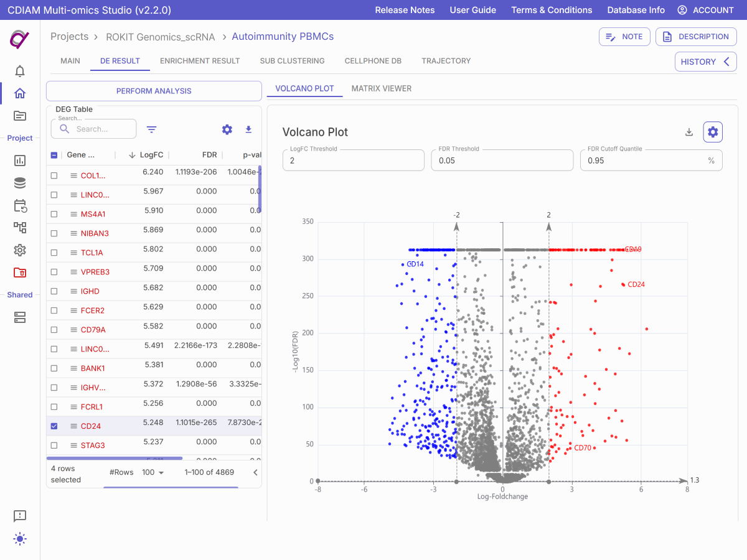The width and height of the screenshot is (747, 560).
Task: Switch to the CELLPHONE DB tab
Action: coord(373,61)
